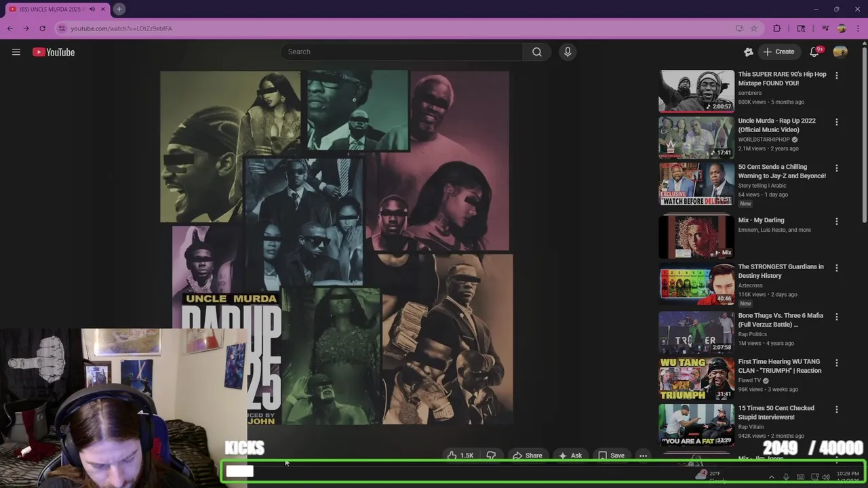Open options for 50 Cent Chilling Warning video
Image resolution: width=868 pixels, height=488 pixels.
coord(837,168)
